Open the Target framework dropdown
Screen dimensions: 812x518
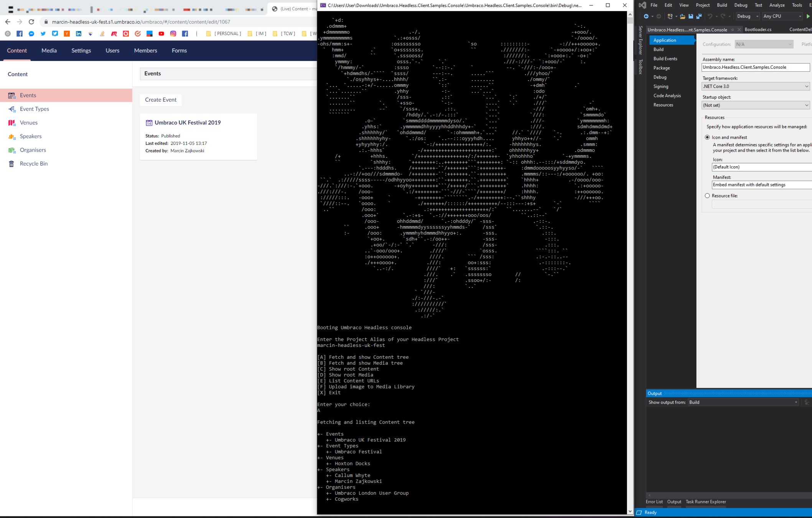pos(755,86)
